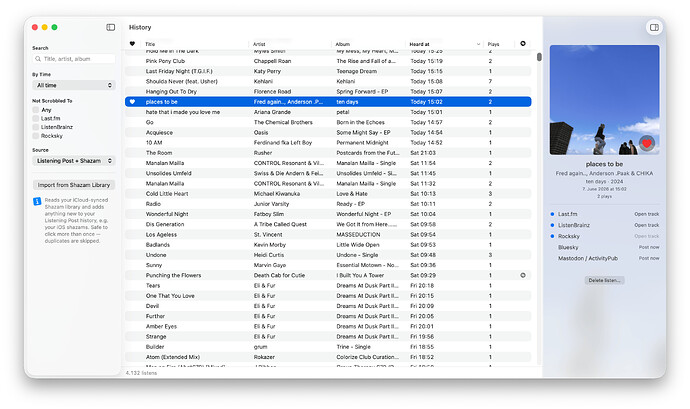
Task: Select 'Shoulda Never (feat. Usher)' row
Action: [x=328, y=81]
